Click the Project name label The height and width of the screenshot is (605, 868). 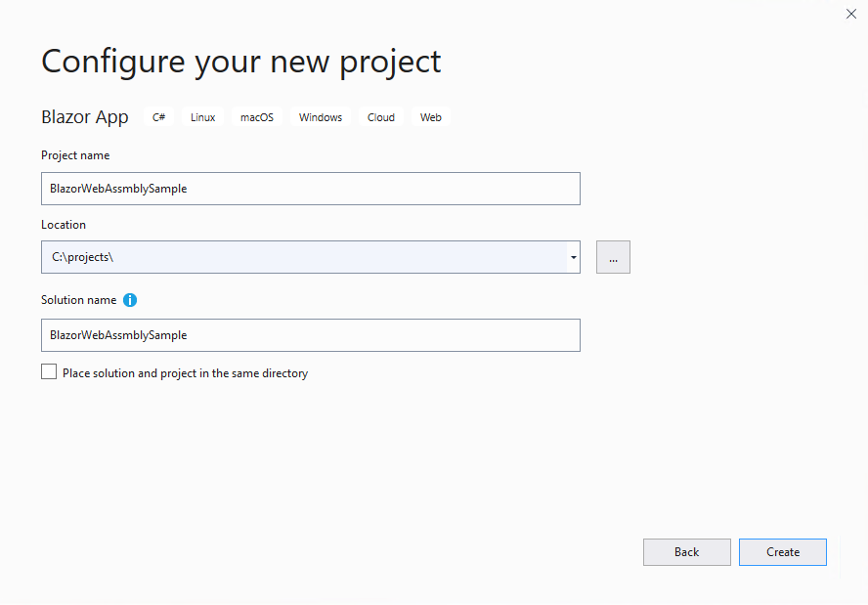(75, 155)
